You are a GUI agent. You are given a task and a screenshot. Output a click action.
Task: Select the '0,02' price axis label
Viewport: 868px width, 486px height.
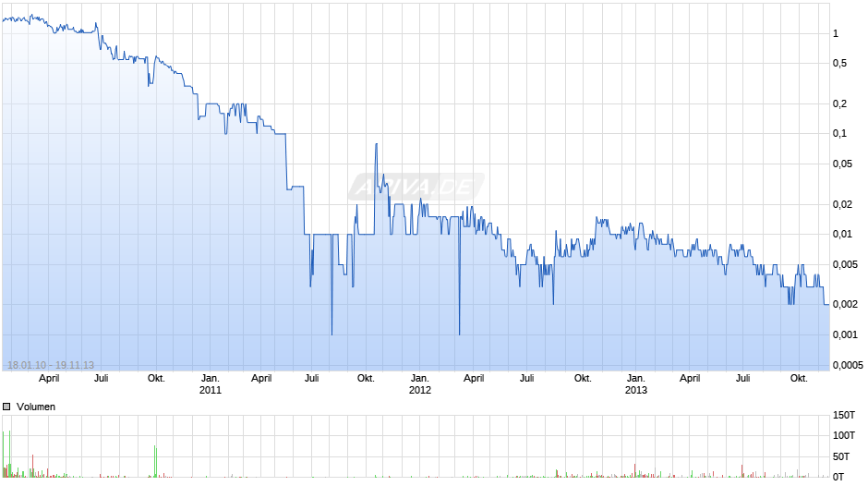point(842,204)
